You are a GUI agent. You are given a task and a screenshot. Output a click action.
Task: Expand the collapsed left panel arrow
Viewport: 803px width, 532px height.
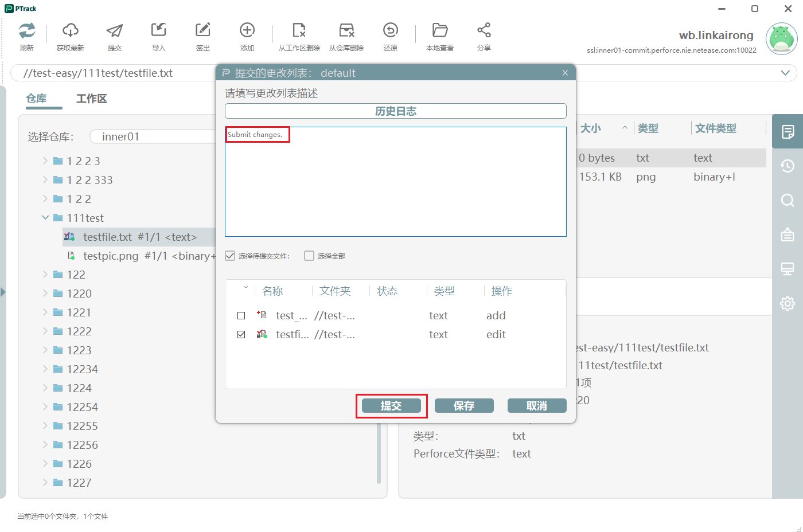[x=3, y=292]
